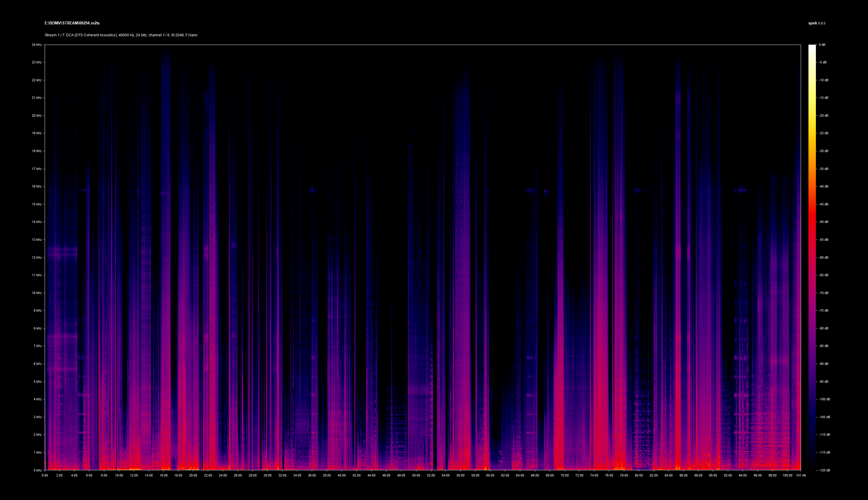The image size is (868, 500).
Task: Click the stream info DCA description line
Action: pos(121,35)
